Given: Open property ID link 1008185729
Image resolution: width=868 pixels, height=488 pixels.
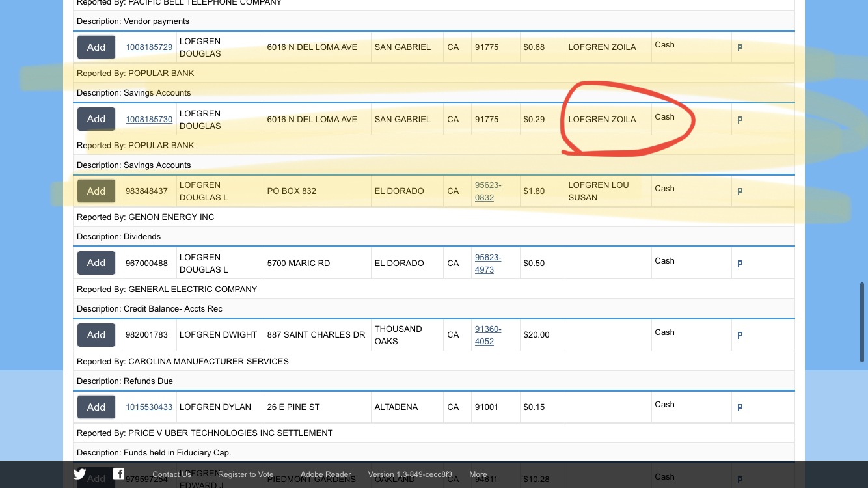Looking at the screenshot, I should coord(149,47).
